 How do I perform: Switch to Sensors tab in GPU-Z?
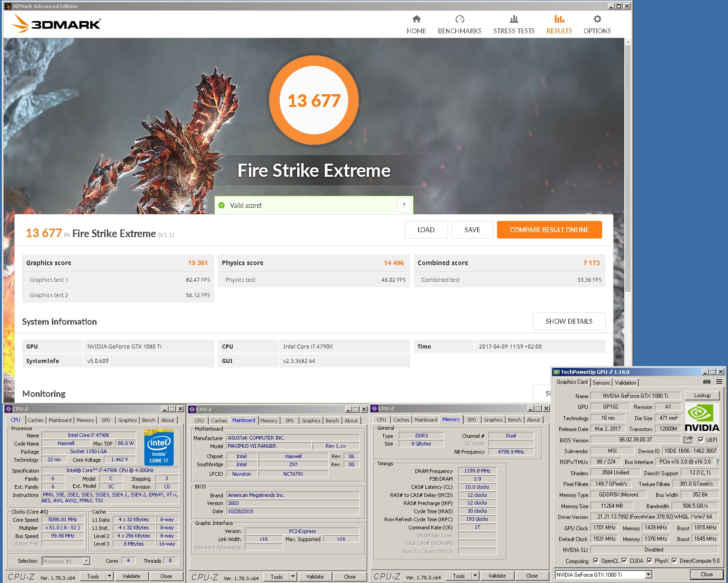coord(601,382)
